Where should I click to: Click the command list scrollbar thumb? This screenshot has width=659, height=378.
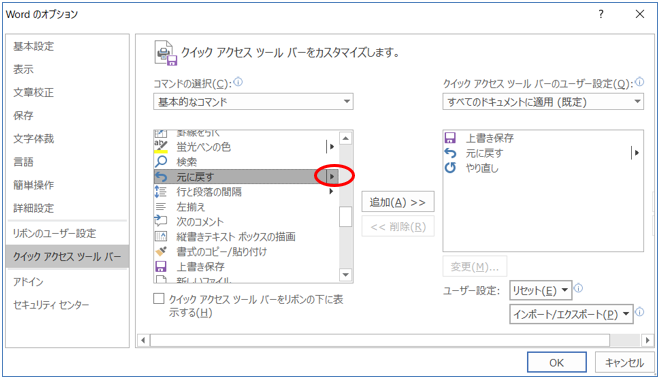[x=345, y=217]
